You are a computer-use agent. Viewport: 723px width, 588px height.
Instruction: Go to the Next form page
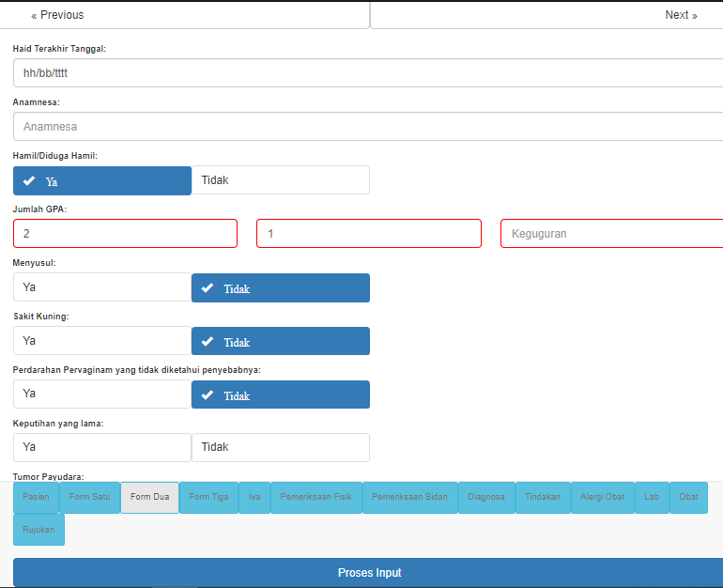tap(546, 15)
